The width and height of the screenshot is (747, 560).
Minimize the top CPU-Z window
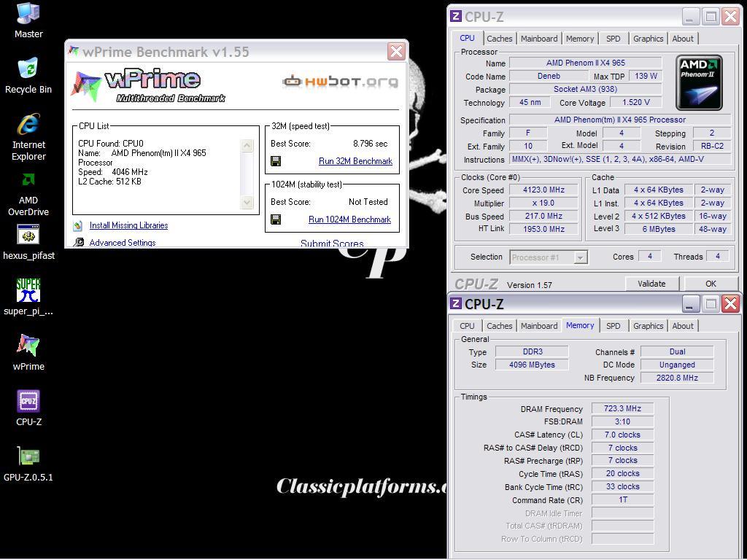689,17
